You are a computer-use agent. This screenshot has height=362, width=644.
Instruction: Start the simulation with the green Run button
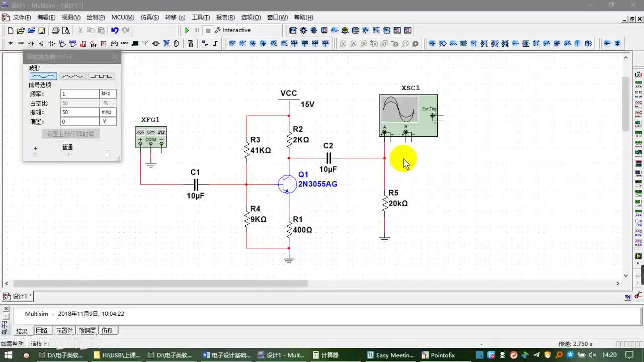pyautogui.click(x=187, y=30)
